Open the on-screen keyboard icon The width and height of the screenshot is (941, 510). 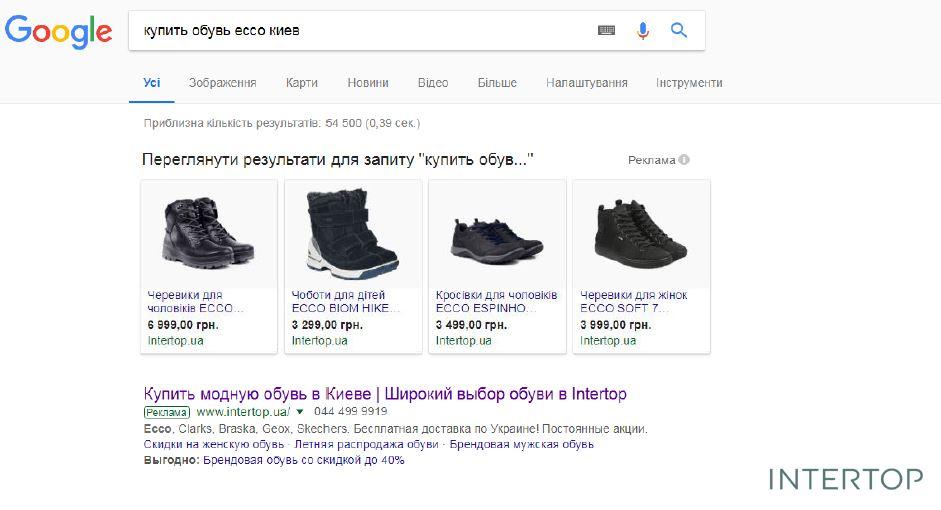coord(606,30)
